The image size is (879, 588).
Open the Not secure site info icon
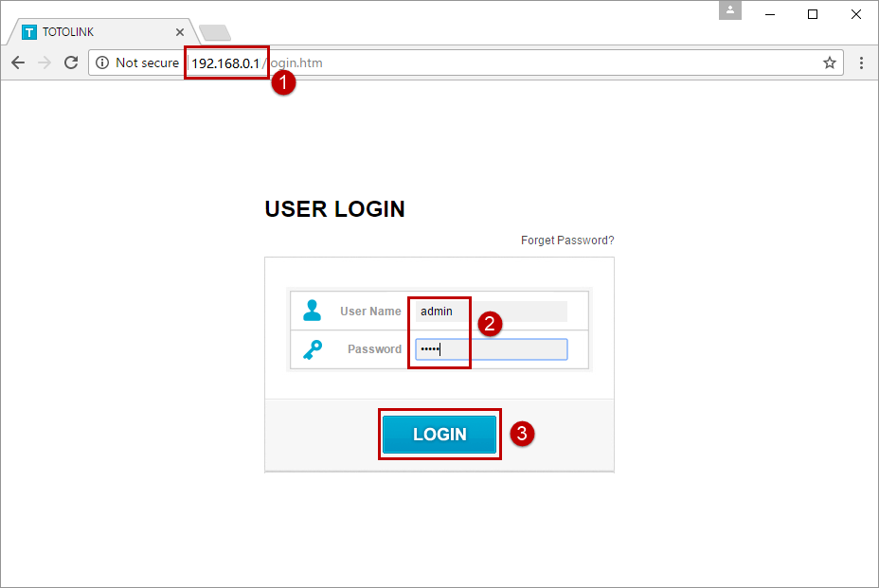coord(103,62)
